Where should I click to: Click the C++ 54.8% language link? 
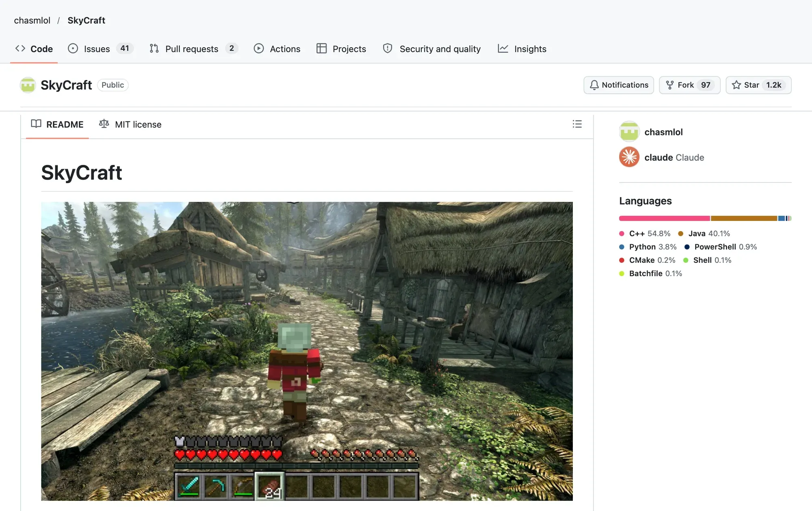coord(645,234)
